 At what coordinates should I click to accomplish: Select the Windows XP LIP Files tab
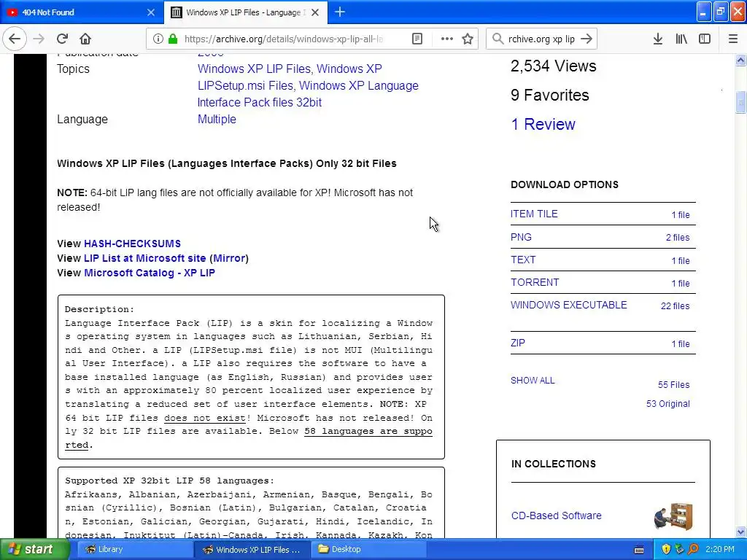246,12
